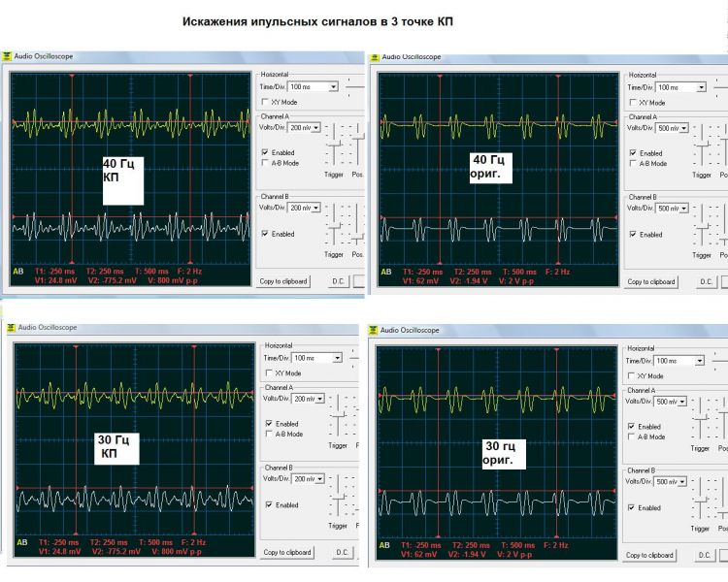Click Copy to clipboard in 40 Гц КП window
The image size is (728, 582).
tap(283, 281)
